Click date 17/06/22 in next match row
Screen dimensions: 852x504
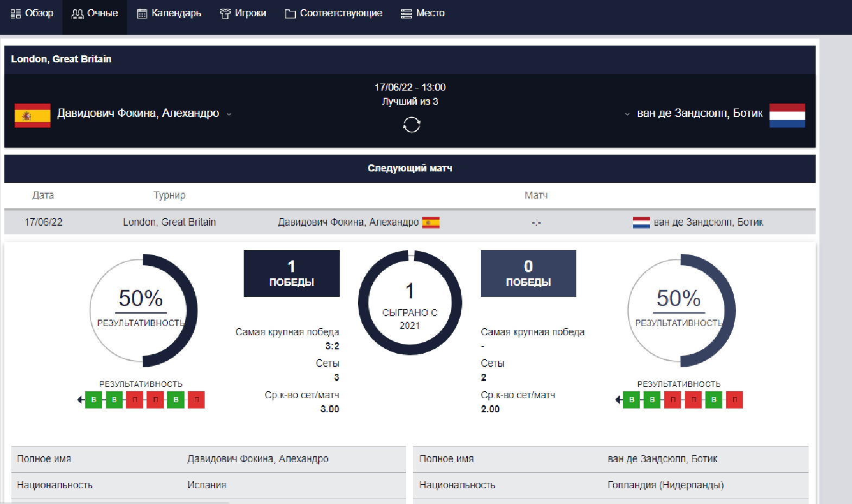coord(43,222)
